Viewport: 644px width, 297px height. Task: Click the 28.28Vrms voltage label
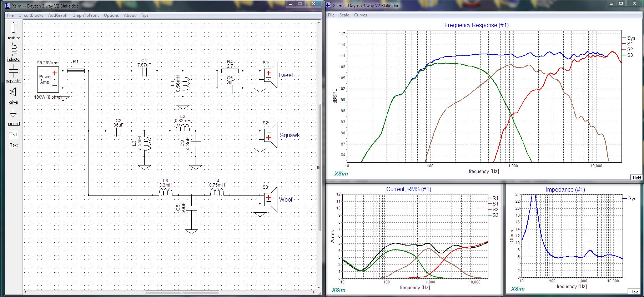[x=47, y=63]
